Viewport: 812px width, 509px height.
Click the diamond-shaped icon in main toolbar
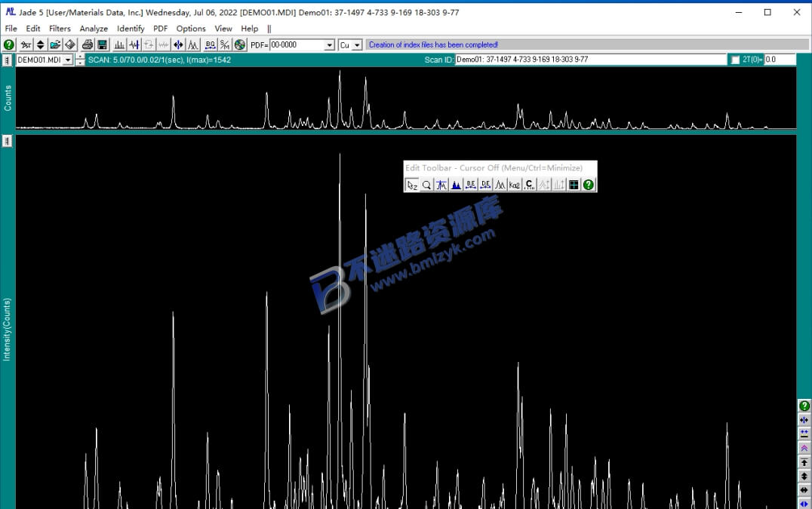point(70,45)
